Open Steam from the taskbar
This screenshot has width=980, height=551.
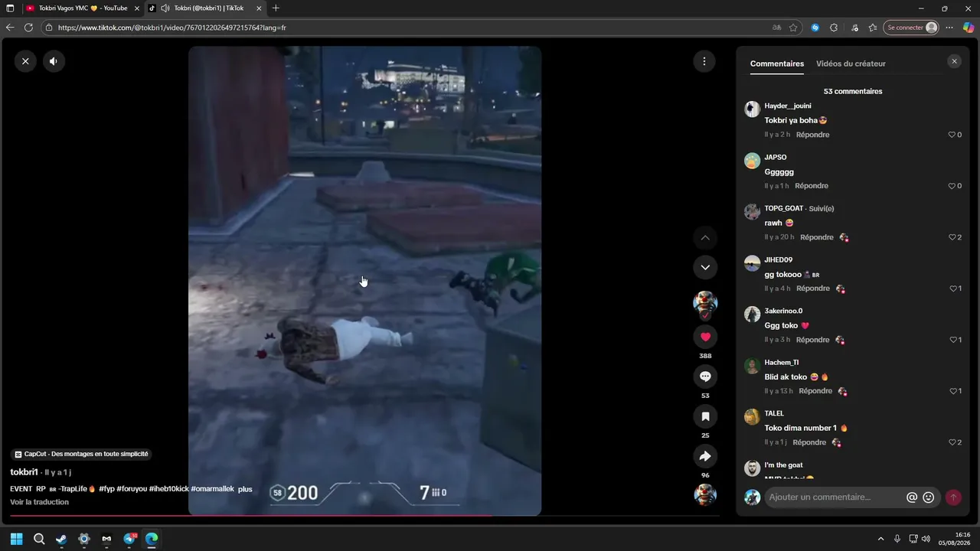(61, 539)
